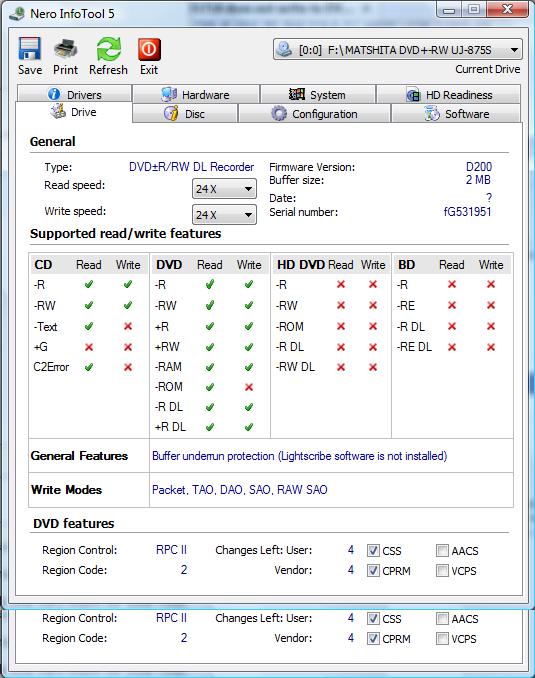The height and width of the screenshot is (678, 535).
Task: Click red X for BD -RE DL Write
Action: point(491,347)
